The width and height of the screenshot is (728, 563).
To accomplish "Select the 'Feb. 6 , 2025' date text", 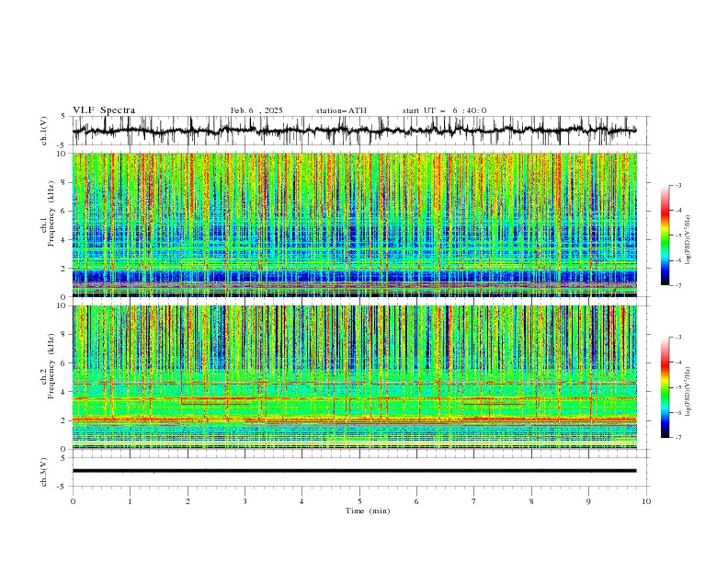I will pyautogui.click(x=256, y=110).
